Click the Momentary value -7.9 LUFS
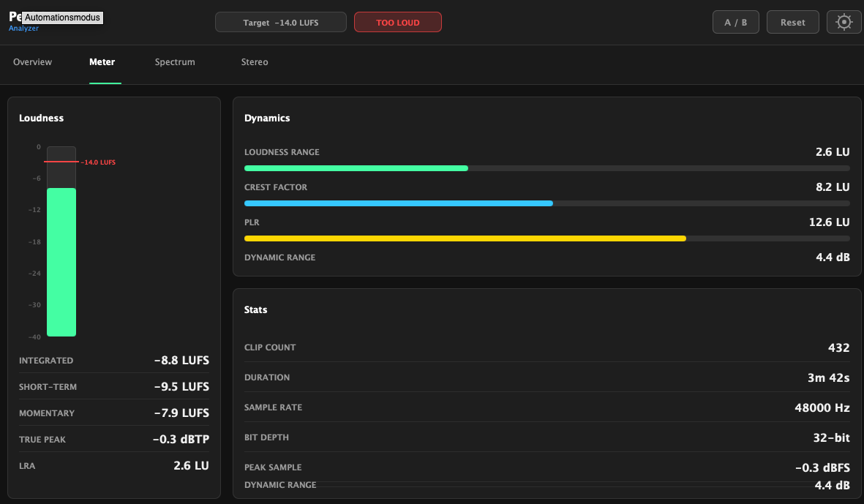 tap(181, 413)
